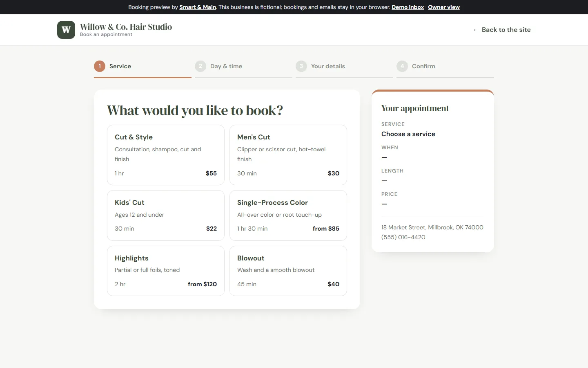This screenshot has width=588, height=368.
Task: Choose the Men's Cut service card
Action: tap(288, 155)
